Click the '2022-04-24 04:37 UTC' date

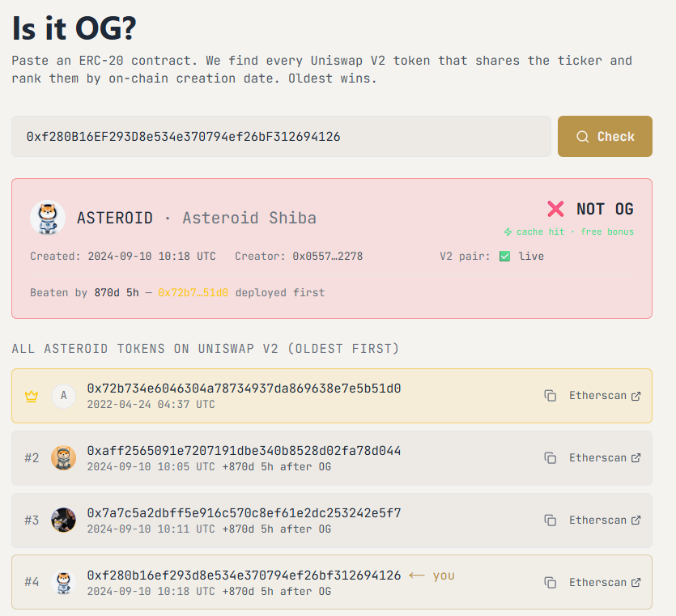[x=151, y=405]
